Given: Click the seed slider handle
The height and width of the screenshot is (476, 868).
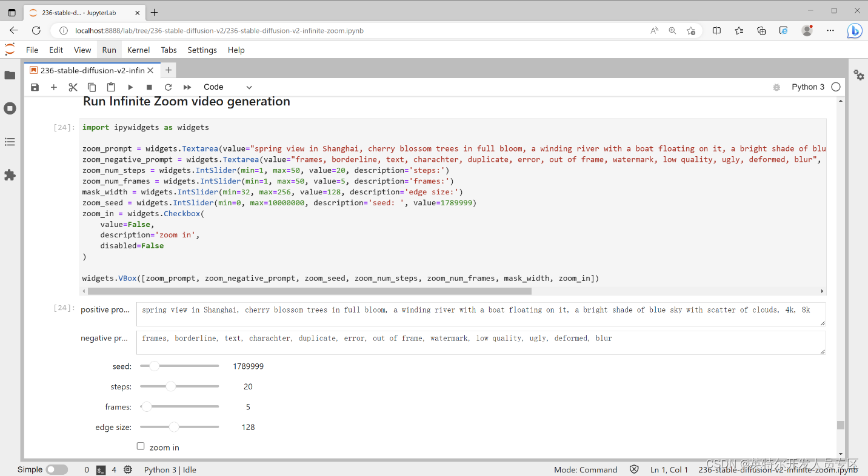Looking at the screenshot, I should (x=155, y=366).
